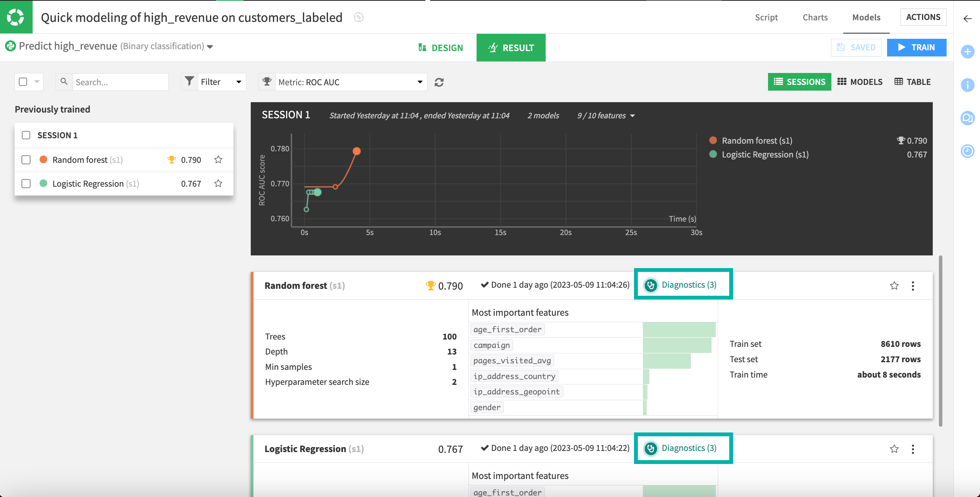Click inside the search field
Image resolution: width=980 pixels, height=497 pixels.
[x=119, y=82]
